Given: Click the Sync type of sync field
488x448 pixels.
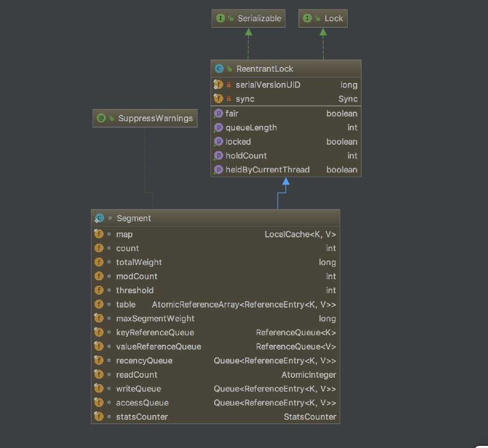Looking at the screenshot, I should [348, 99].
